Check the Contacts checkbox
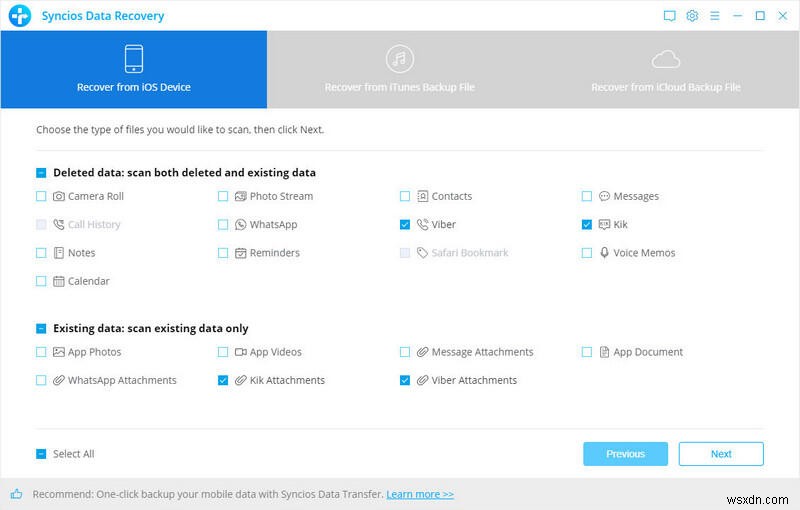This screenshot has width=800, height=510. (405, 196)
